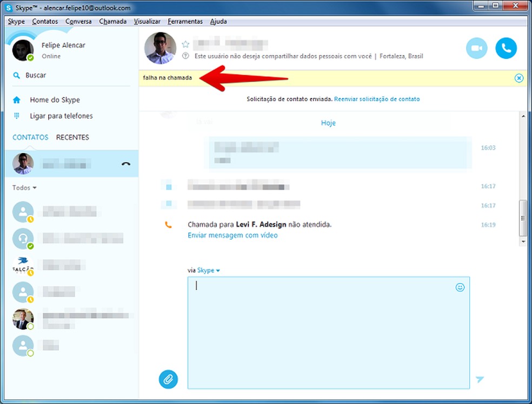Send message with the arrow icon
The image size is (532, 404).
tap(480, 379)
